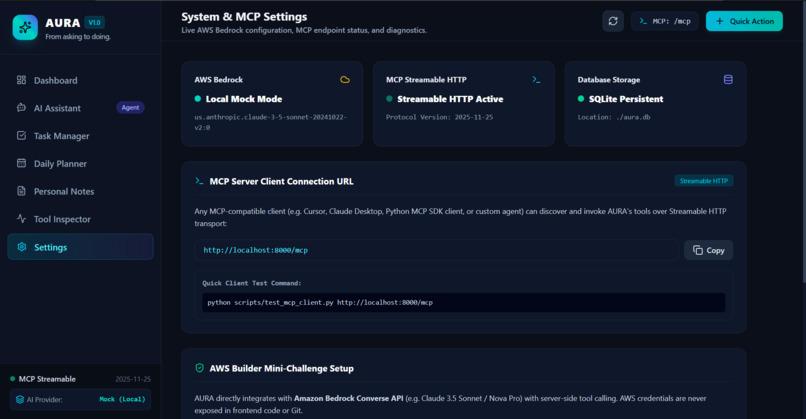This screenshot has height=419, width=806.
Task: Click the Streamable HTTP badge
Action: (x=704, y=181)
